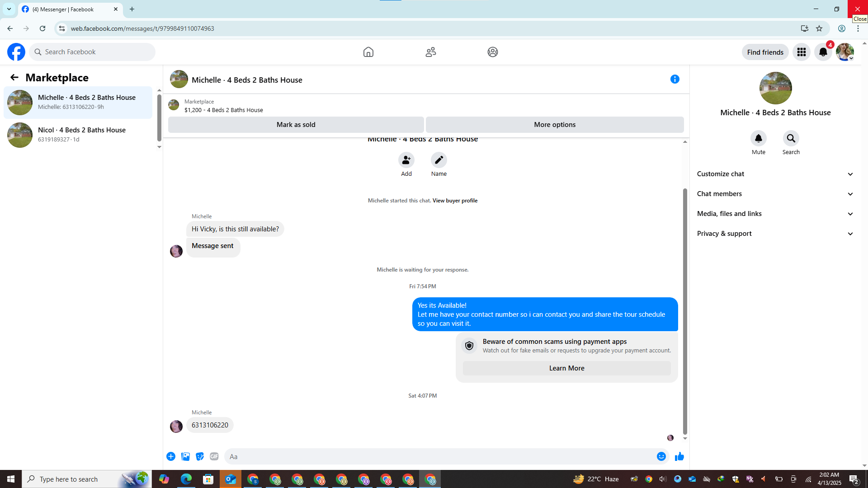Open conversation information icon
Screen dimensions: 868x488
coord(675,79)
